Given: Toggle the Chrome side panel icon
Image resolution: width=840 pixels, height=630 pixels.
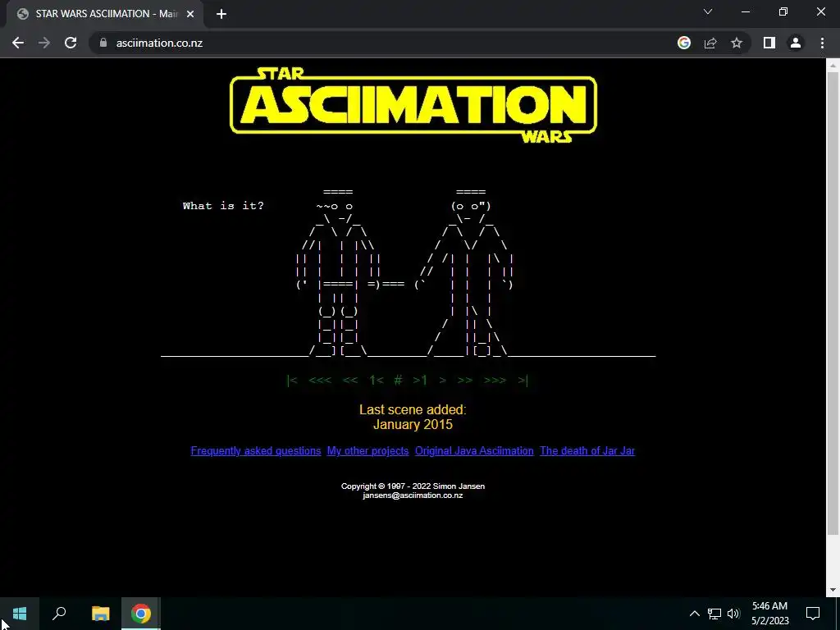Looking at the screenshot, I should [769, 43].
